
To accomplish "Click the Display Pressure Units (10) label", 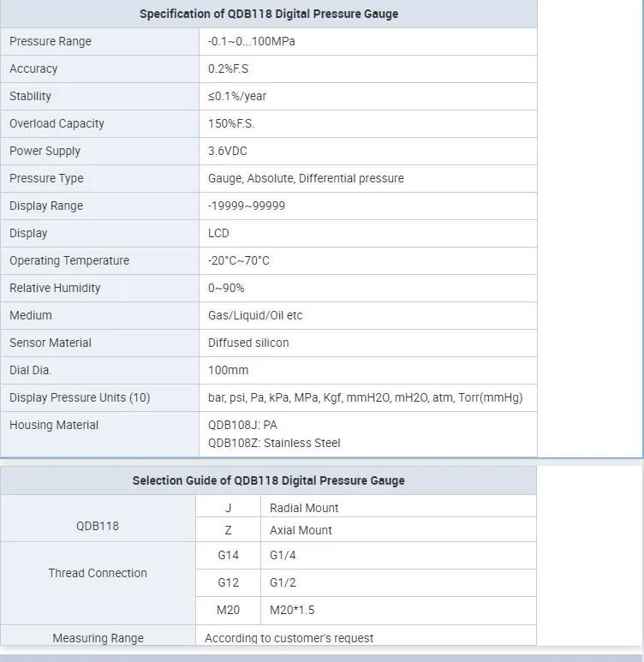I will click(x=80, y=397).
